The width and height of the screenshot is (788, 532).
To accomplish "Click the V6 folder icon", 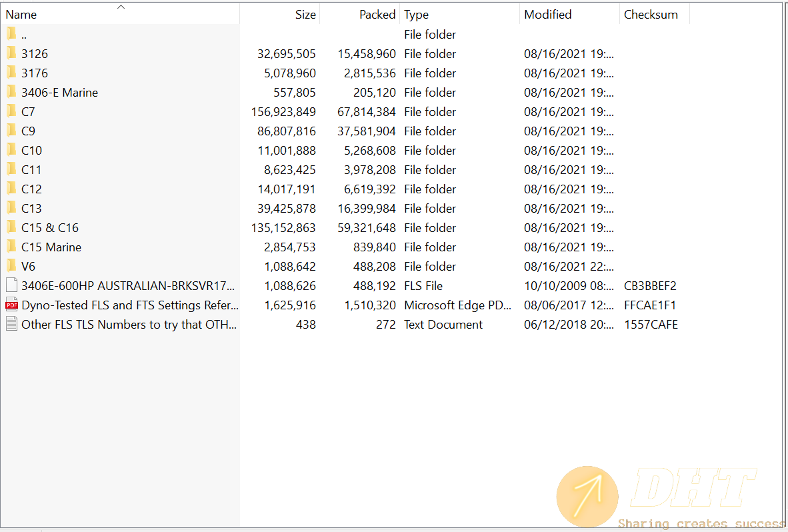I will point(11,266).
